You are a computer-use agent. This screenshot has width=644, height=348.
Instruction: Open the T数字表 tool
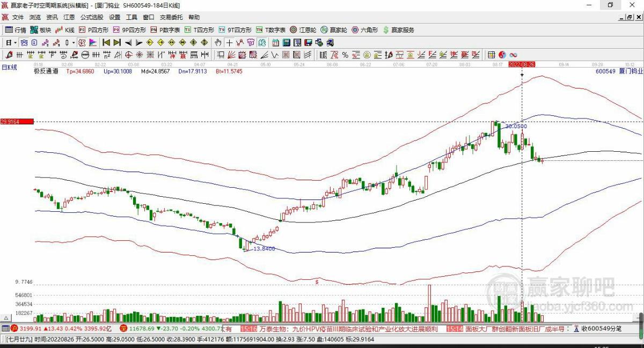point(270,30)
